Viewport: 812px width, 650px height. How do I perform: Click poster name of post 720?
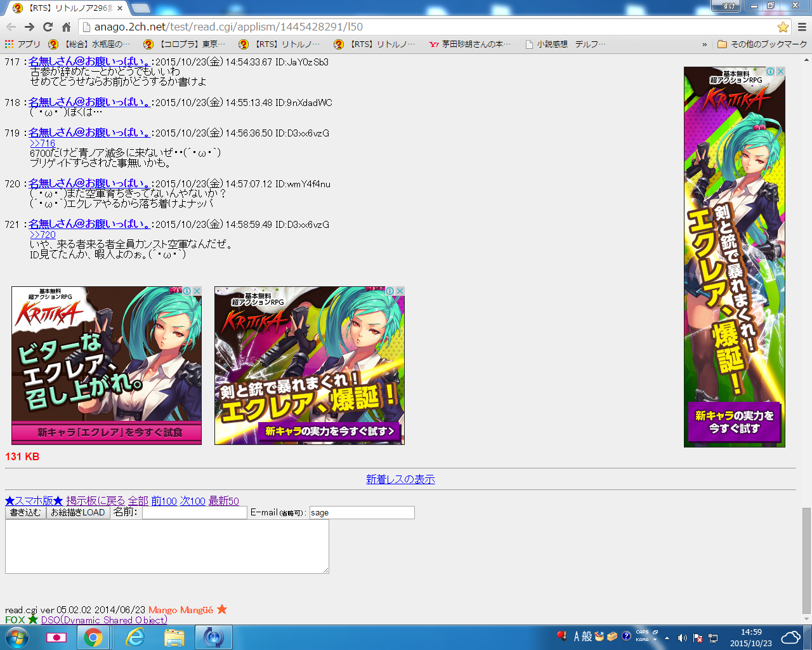[x=89, y=183]
